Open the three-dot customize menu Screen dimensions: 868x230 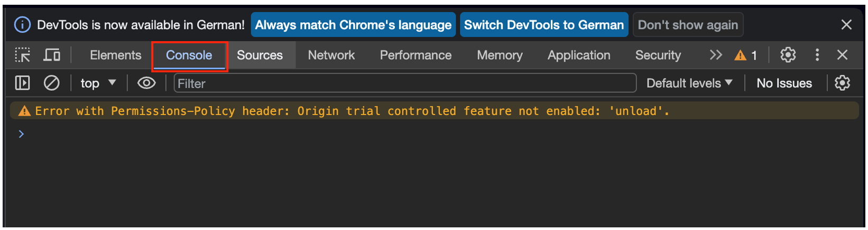(817, 55)
